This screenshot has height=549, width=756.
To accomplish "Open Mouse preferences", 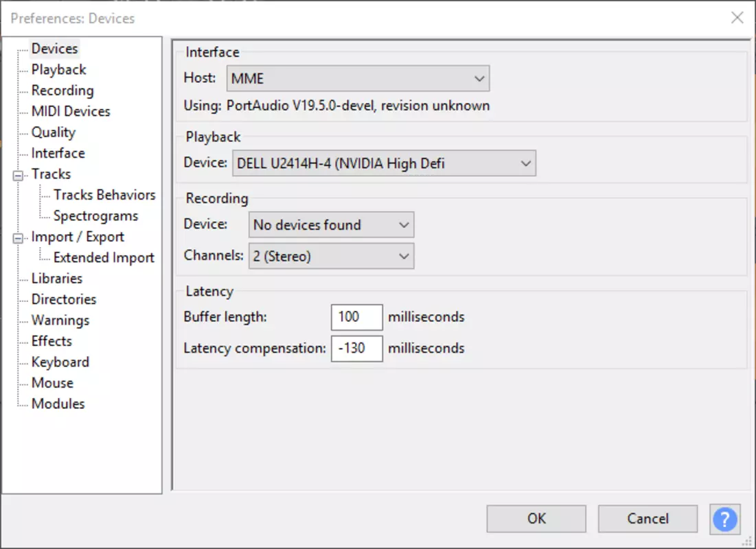I will click(53, 383).
